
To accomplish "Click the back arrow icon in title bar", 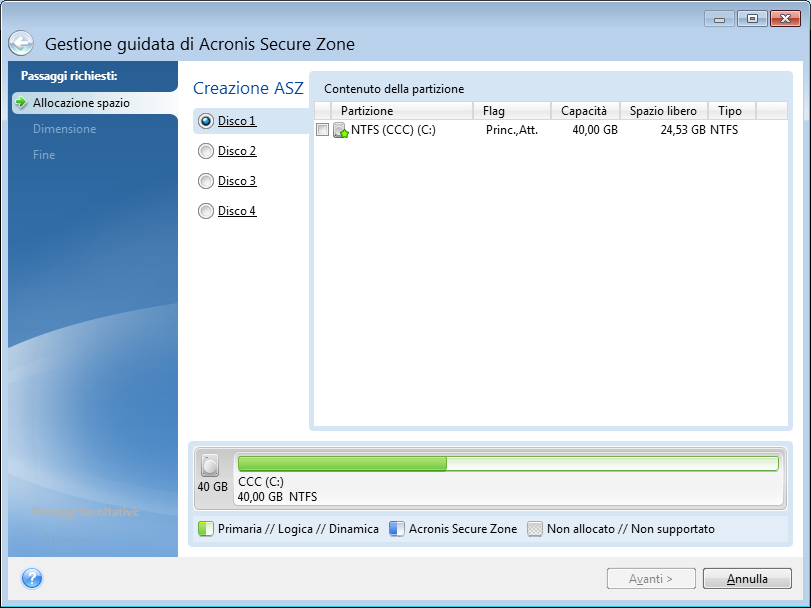I will click(21, 44).
